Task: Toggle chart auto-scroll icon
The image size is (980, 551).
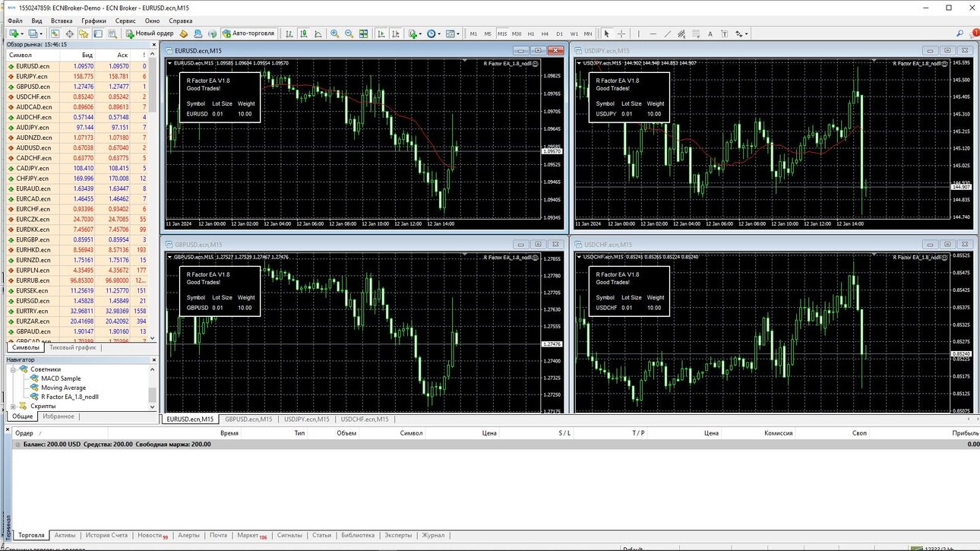Action: [381, 33]
